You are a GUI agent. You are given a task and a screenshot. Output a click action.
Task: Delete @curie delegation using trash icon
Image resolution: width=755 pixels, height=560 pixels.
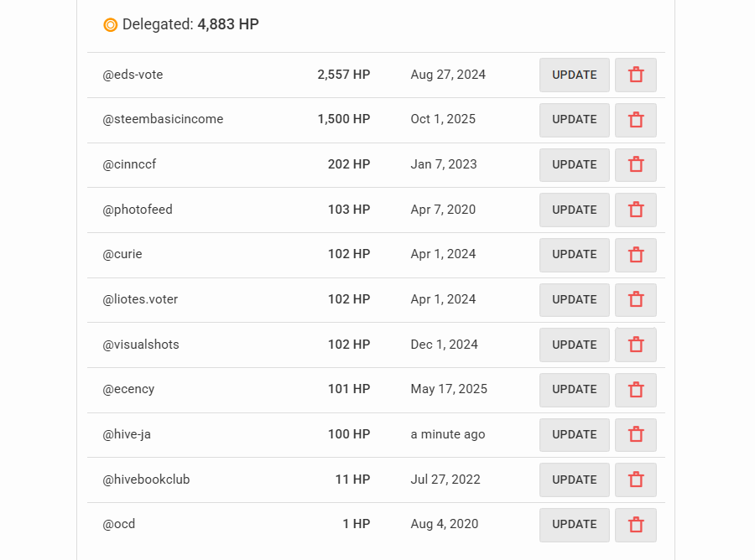(x=636, y=255)
